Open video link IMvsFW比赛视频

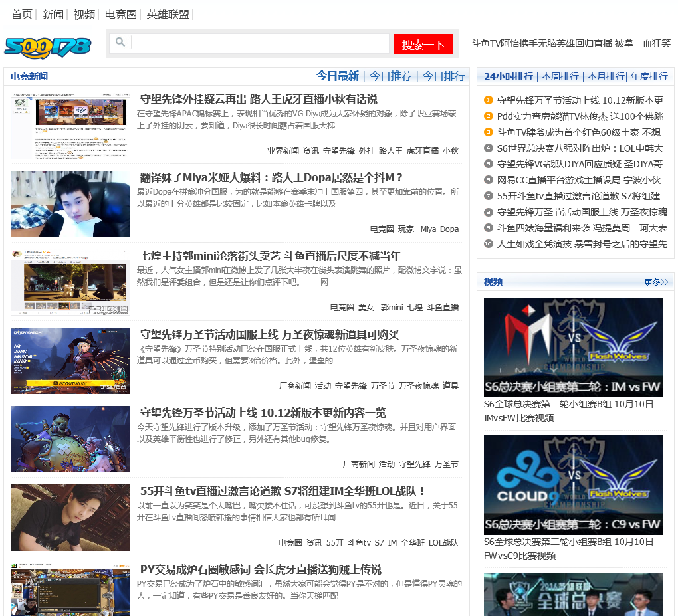point(568,411)
